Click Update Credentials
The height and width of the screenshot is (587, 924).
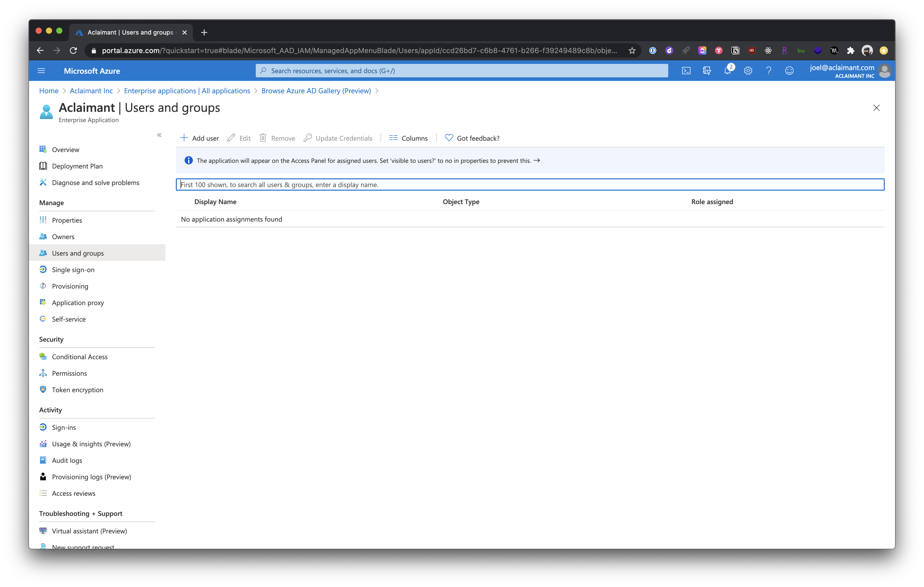click(338, 138)
